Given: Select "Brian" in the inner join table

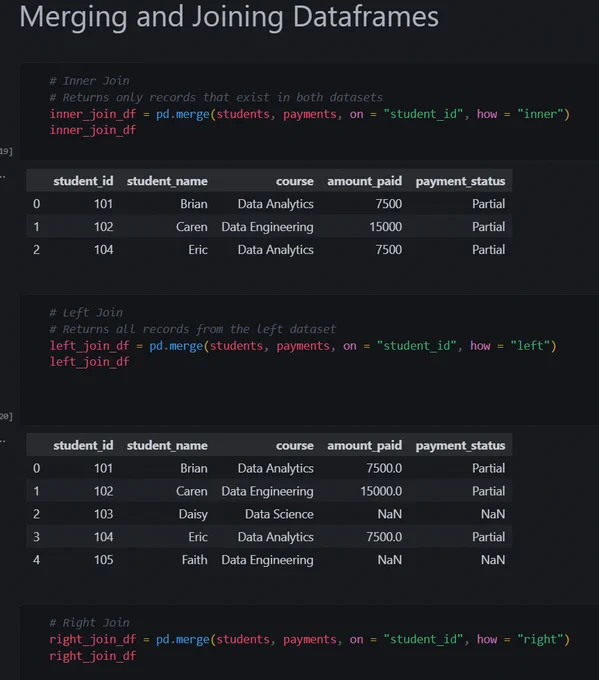Looking at the screenshot, I should tap(194, 204).
